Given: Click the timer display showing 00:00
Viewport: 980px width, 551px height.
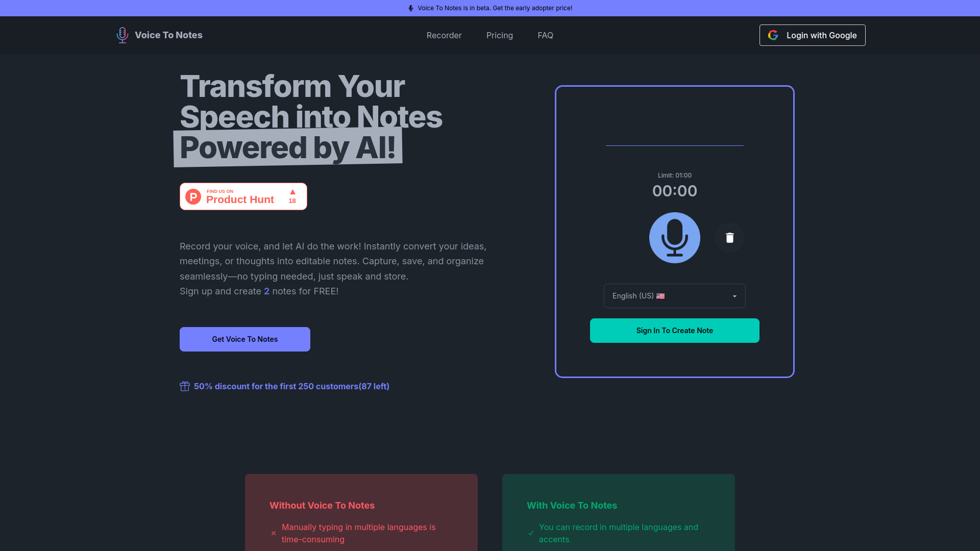Looking at the screenshot, I should coord(674,190).
